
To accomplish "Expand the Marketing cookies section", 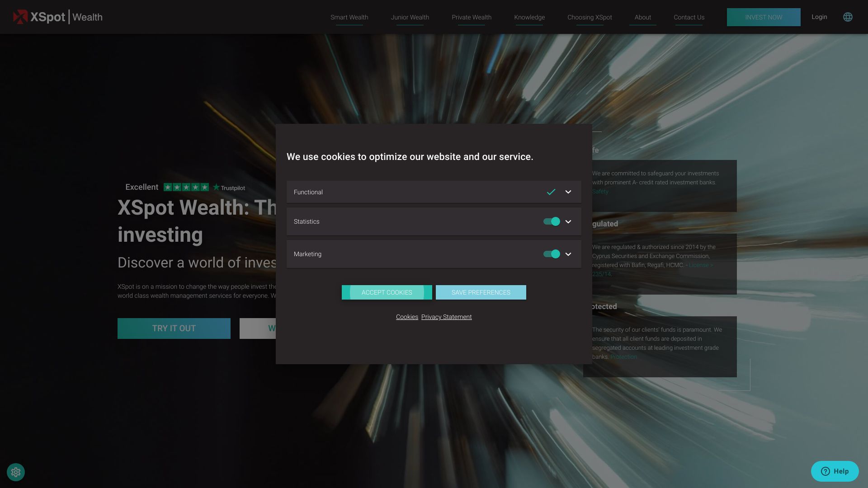I will [568, 254].
